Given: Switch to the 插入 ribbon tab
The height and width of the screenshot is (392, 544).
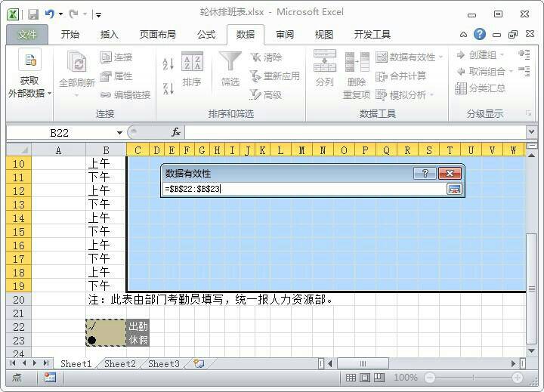Looking at the screenshot, I should point(110,34).
